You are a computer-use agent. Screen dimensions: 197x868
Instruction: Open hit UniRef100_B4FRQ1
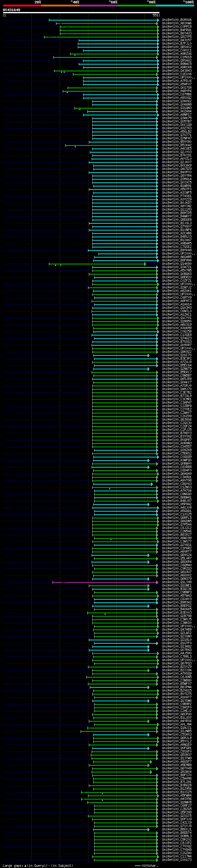pyautogui.click(x=176, y=30)
